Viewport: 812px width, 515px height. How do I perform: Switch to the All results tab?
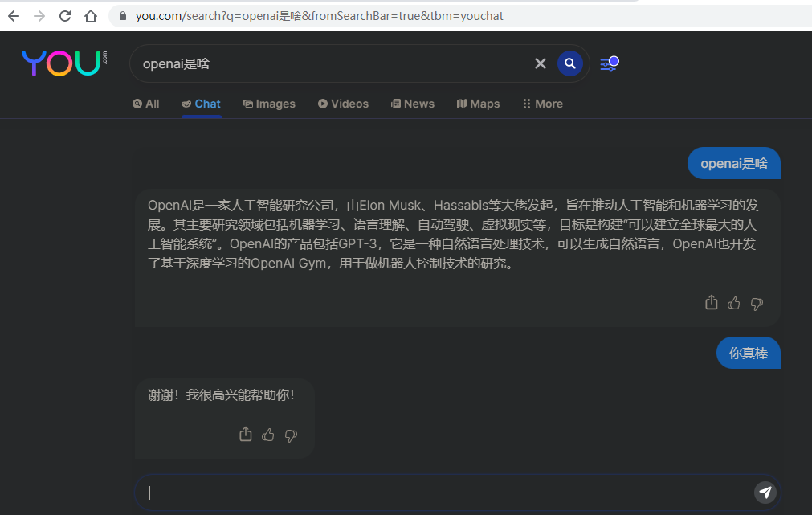(x=145, y=104)
